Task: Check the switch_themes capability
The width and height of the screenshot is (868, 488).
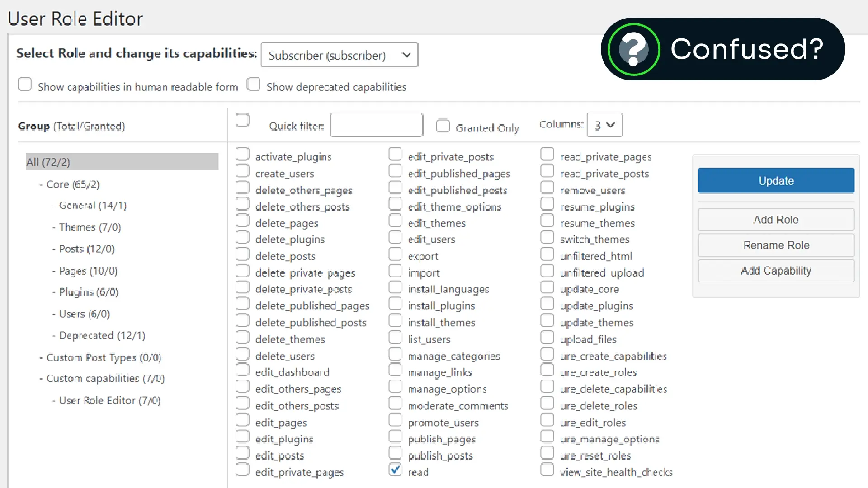Action: tap(547, 237)
